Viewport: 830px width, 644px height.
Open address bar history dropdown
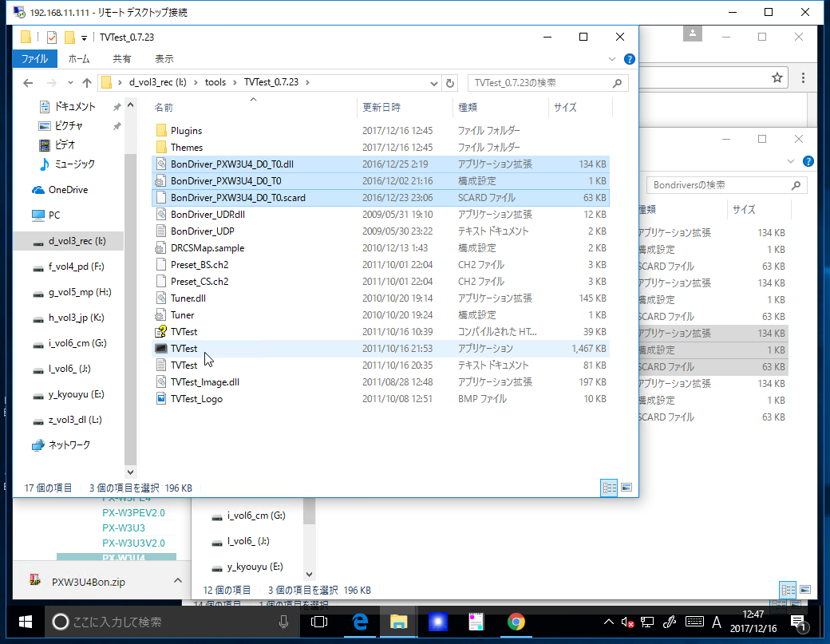click(x=433, y=83)
